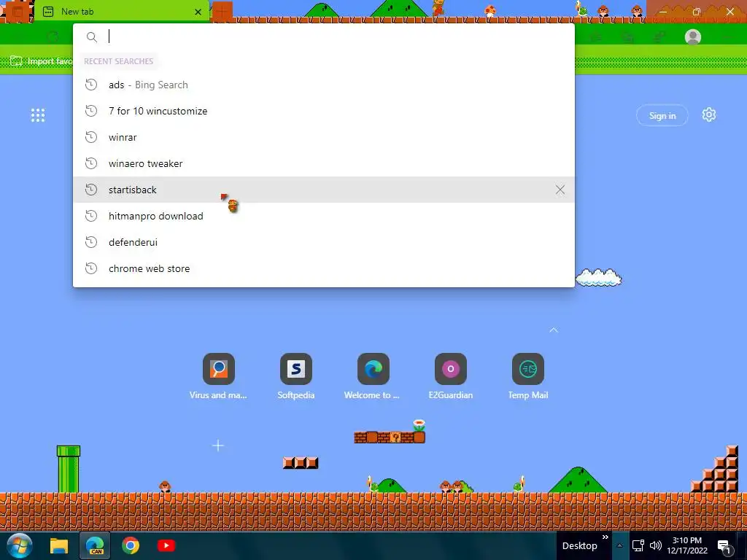Open the taskbar clock showing 3:10 PM

click(x=687, y=545)
